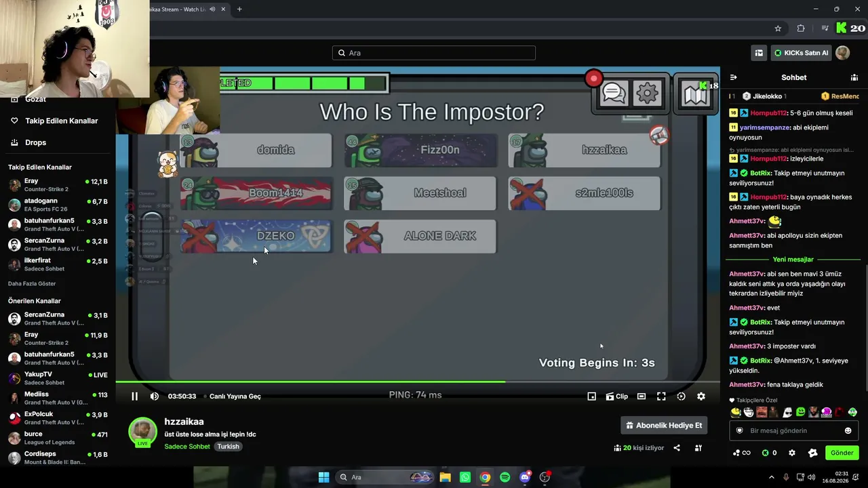Open channel points infinity icon

(x=742, y=453)
